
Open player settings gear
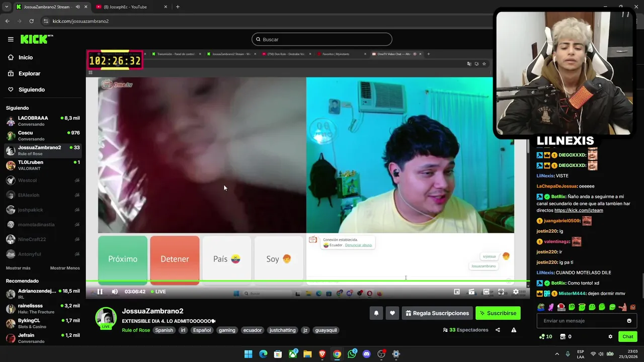tap(516, 292)
